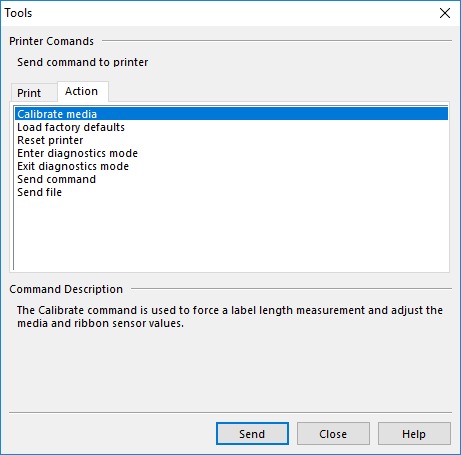Close the Tools dialog with X
The width and height of the screenshot is (461, 455).
coord(445,13)
